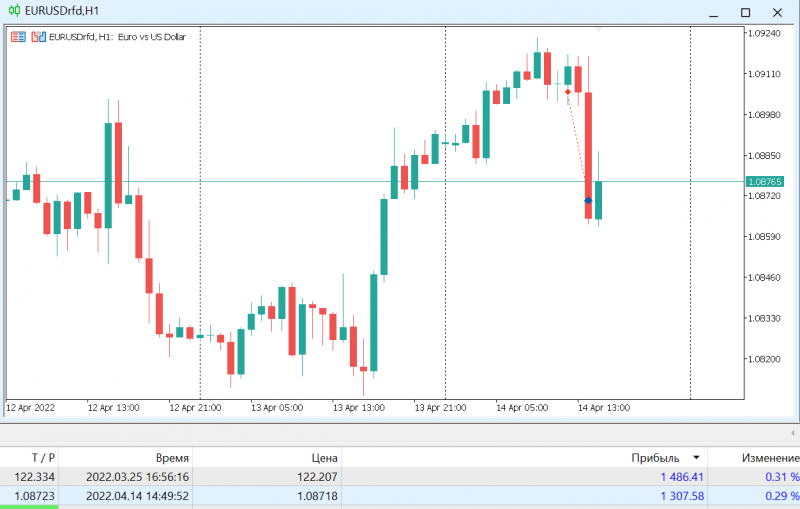
Task: Click the EURUSDrfd chart window icon
Action: click(x=14, y=11)
